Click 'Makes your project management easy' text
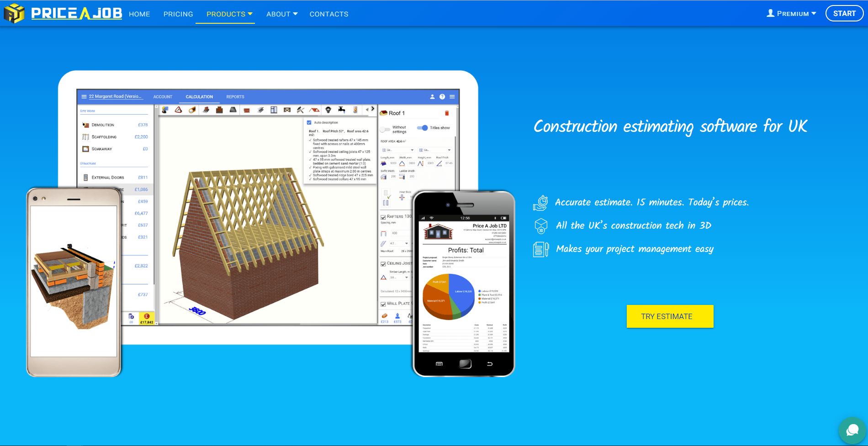 pyautogui.click(x=635, y=249)
